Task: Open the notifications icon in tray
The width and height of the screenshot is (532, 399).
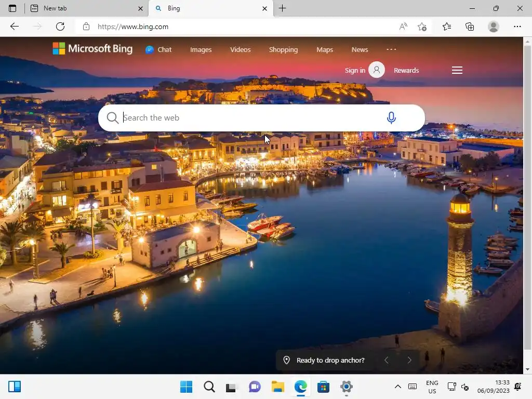Action: tap(518, 387)
